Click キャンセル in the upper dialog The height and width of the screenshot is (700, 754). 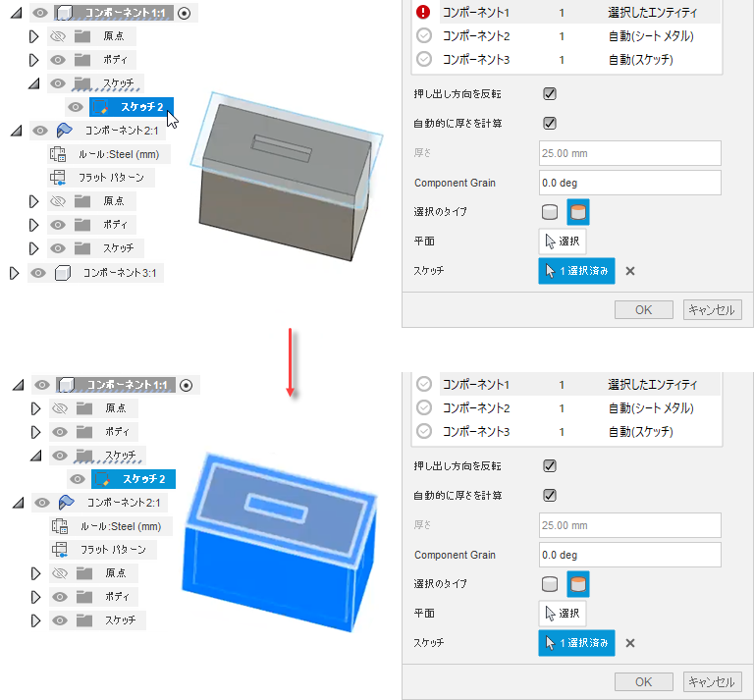click(x=712, y=309)
